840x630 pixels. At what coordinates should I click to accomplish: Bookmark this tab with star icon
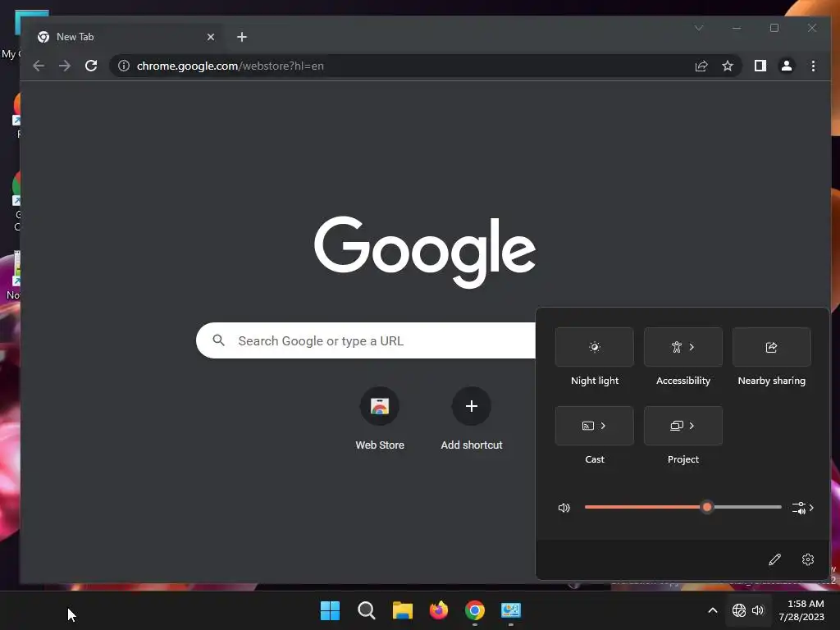coord(728,66)
